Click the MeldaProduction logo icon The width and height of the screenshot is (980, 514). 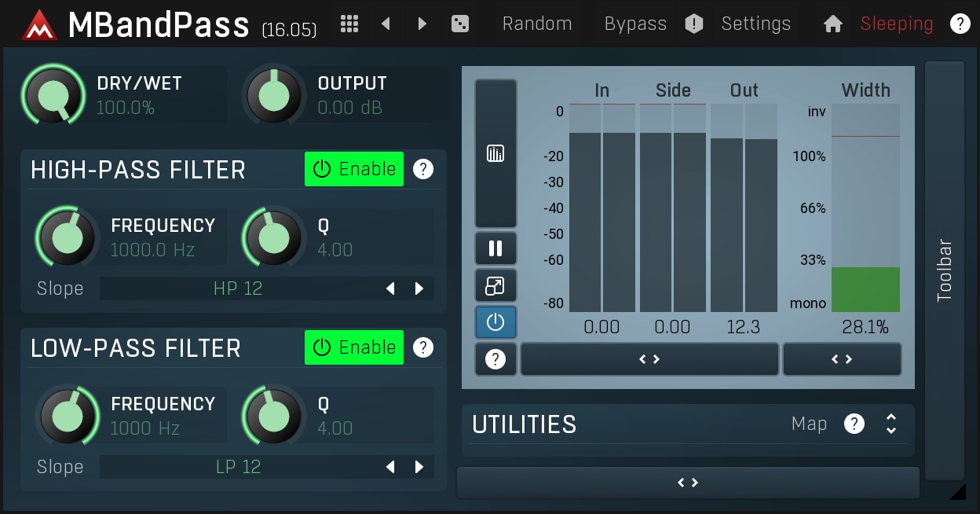(x=40, y=24)
